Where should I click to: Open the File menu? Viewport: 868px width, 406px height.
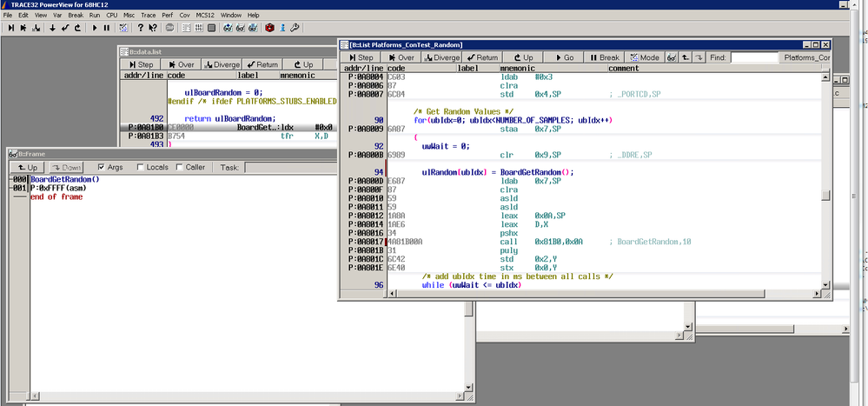(x=8, y=15)
